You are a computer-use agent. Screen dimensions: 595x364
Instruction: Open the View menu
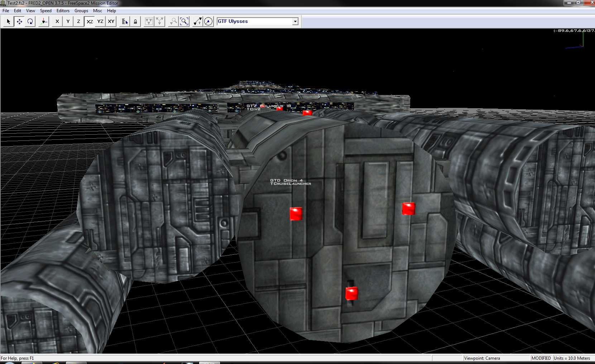[30, 11]
